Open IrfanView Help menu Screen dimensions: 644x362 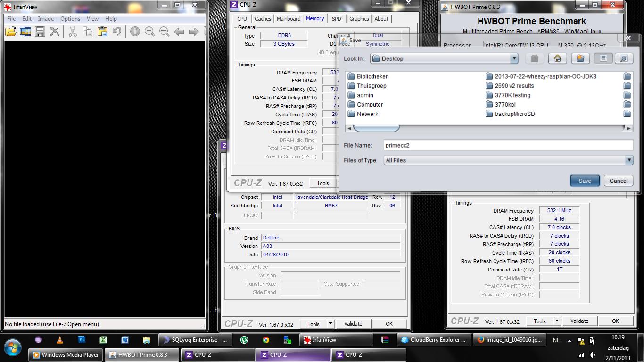tap(111, 19)
